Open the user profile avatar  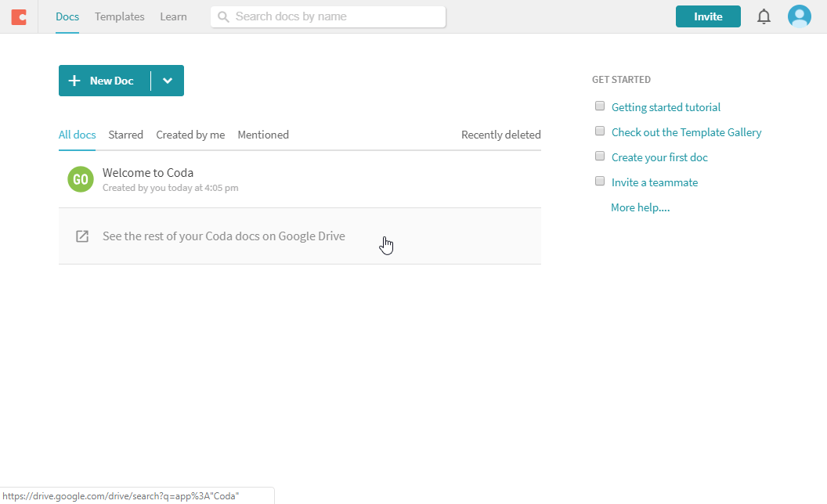[800, 16]
